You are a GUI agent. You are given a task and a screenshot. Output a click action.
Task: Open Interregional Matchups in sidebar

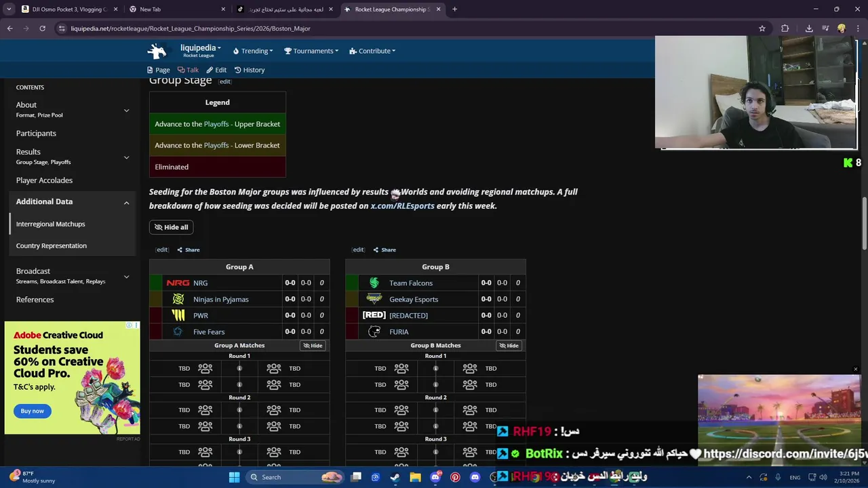pos(51,224)
